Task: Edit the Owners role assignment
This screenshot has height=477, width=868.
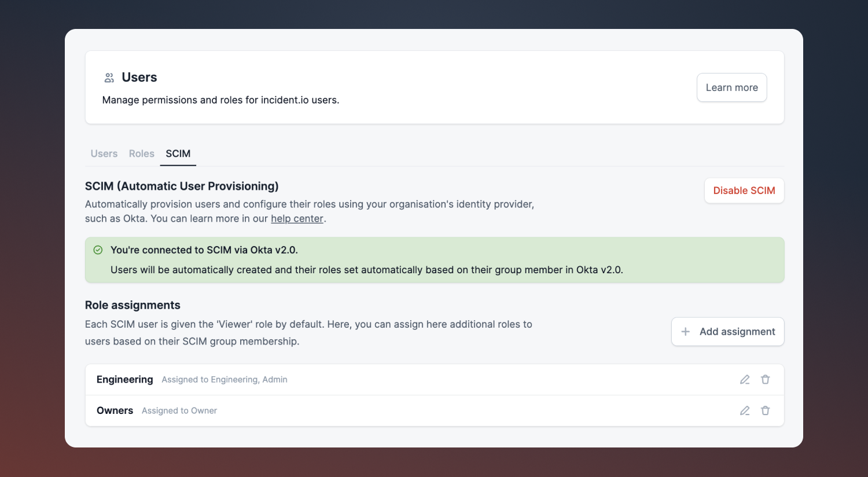Action: click(x=745, y=410)
